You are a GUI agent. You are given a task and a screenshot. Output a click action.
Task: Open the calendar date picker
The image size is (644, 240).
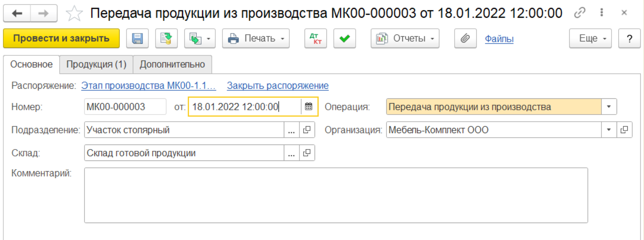[309, 107]
